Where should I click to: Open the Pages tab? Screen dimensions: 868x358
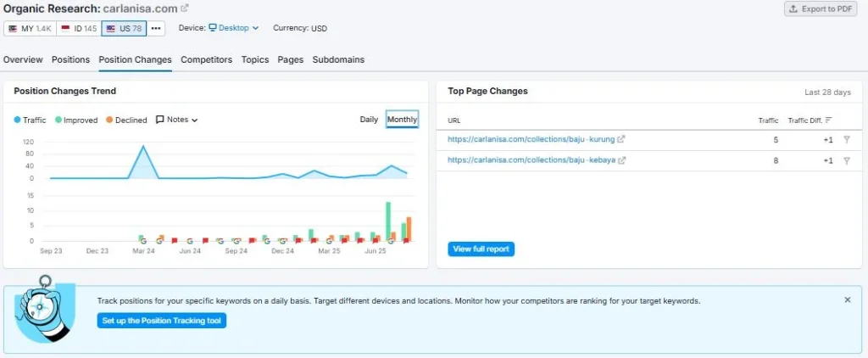click(291, 60)
